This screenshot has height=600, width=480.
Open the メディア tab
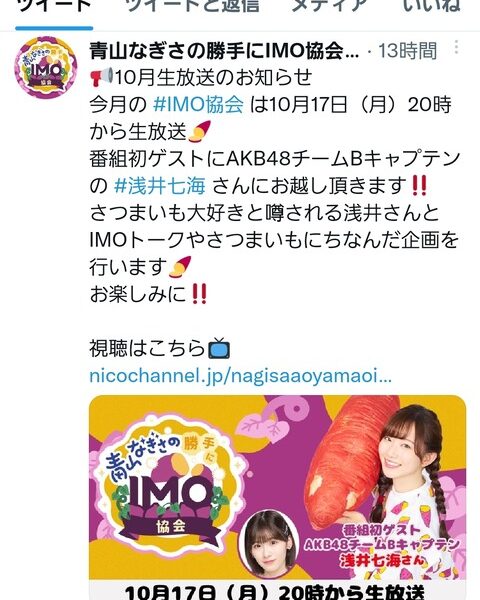[330, 6]
